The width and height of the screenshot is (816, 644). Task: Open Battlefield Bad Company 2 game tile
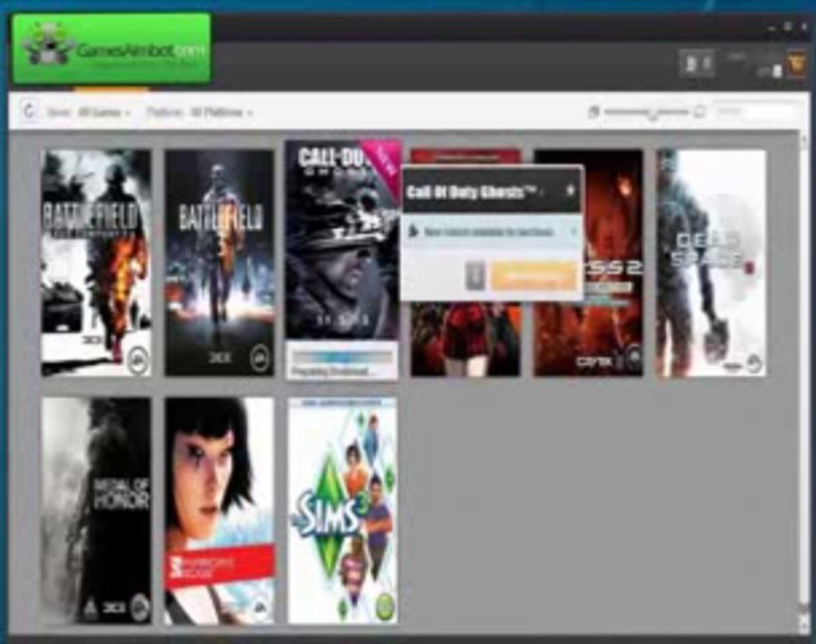(97, 263)
